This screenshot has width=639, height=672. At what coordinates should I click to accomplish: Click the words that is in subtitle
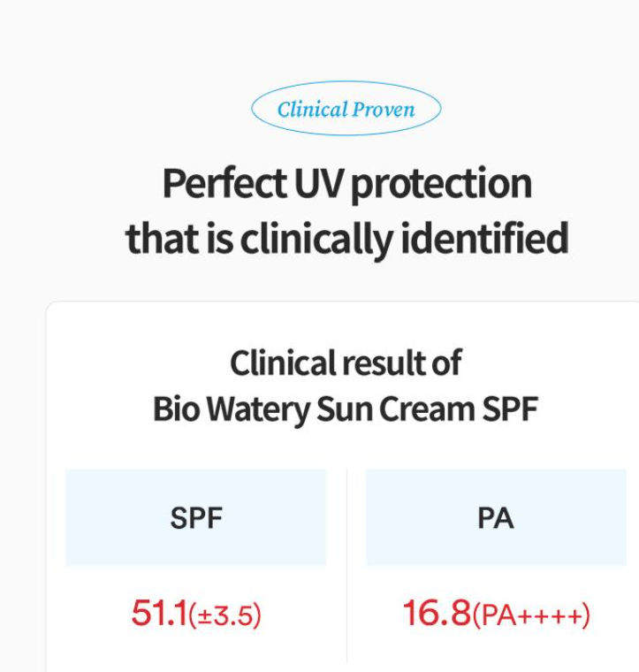[x=179, y=238]
